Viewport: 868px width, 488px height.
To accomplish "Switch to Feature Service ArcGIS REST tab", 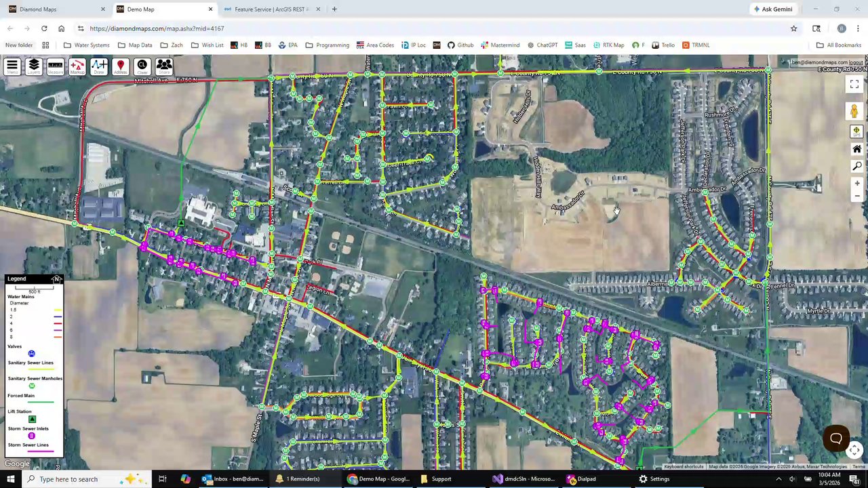I will coord(271,9).
